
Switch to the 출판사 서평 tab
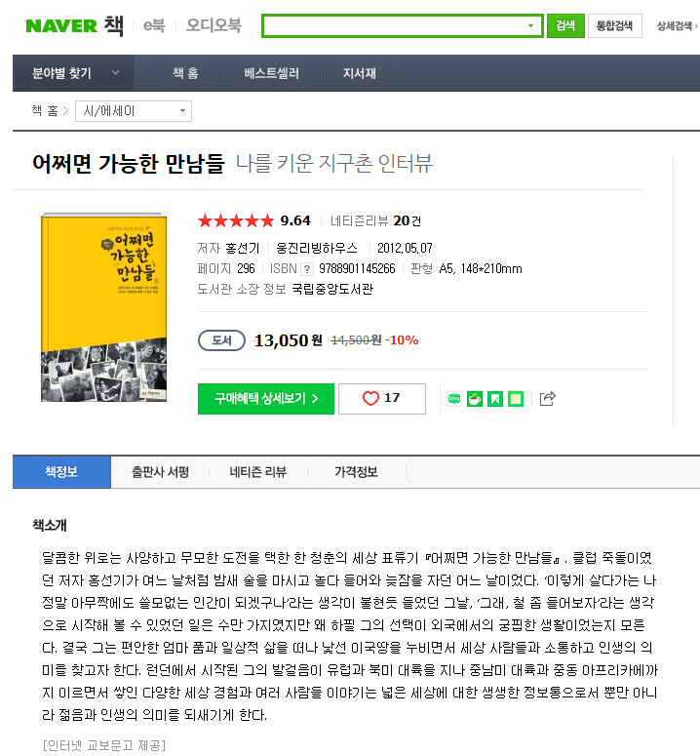click(160, 472)
